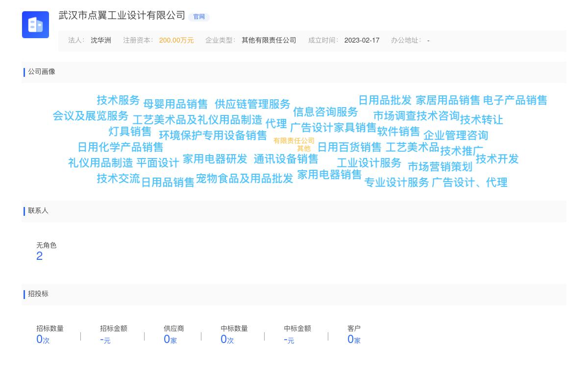Select word cloud tag 技术推广
The height and width of the screenshot is (368, 588).
coord(462,151)
